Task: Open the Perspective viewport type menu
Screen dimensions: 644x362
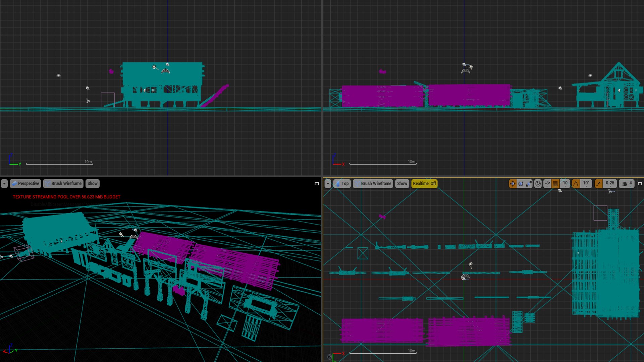Action: coord(25,183)
